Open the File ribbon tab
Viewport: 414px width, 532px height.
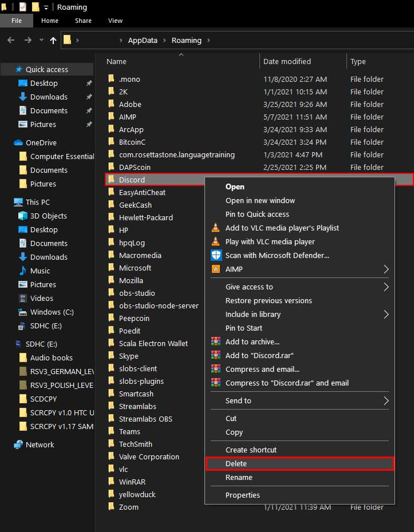pos(16,21)
